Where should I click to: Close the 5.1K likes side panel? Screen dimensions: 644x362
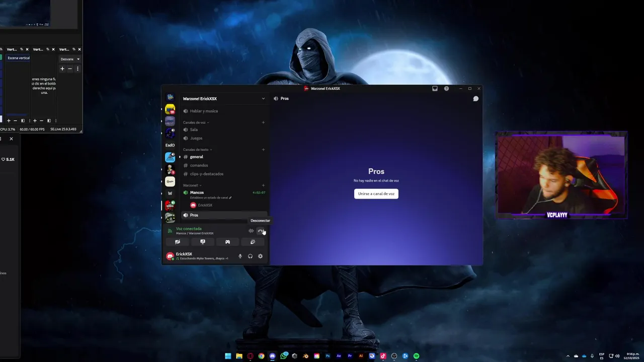click(x=11, y=139)
